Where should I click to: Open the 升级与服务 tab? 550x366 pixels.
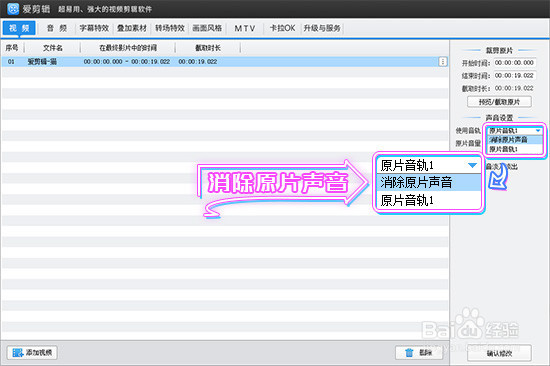(x=322, y=28)
